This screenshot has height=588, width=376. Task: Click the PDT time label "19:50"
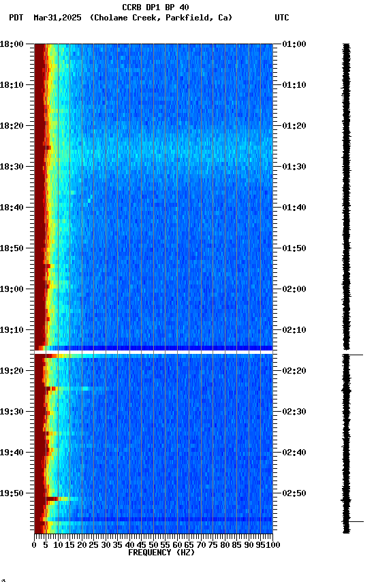(12, 493)
